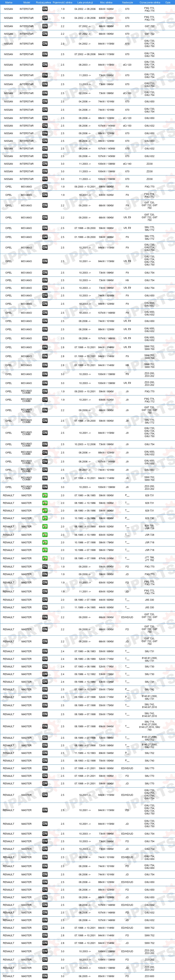Select the '09.2007 ->' production date cell
175x980 pixels.
(85, 470)
